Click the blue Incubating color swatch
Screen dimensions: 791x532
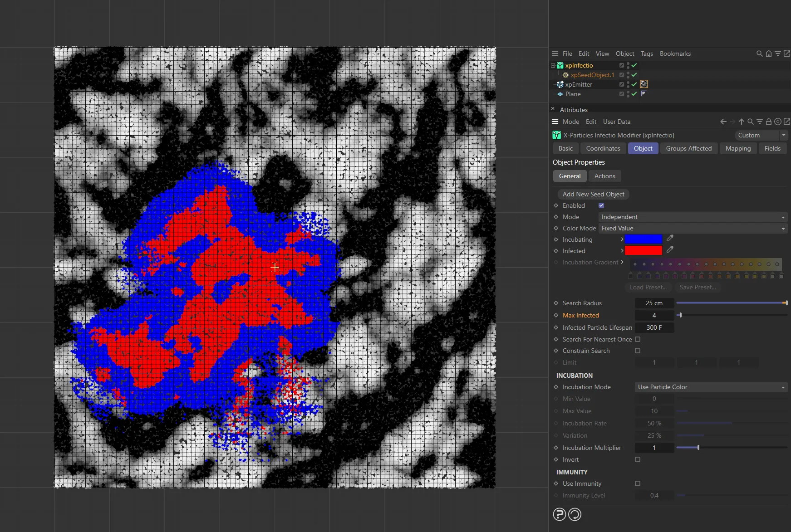643,239
